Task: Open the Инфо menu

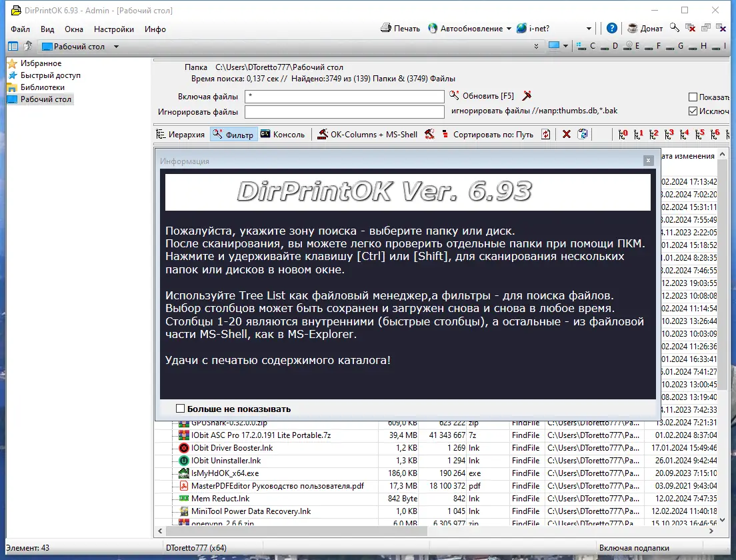Action: 155,29
